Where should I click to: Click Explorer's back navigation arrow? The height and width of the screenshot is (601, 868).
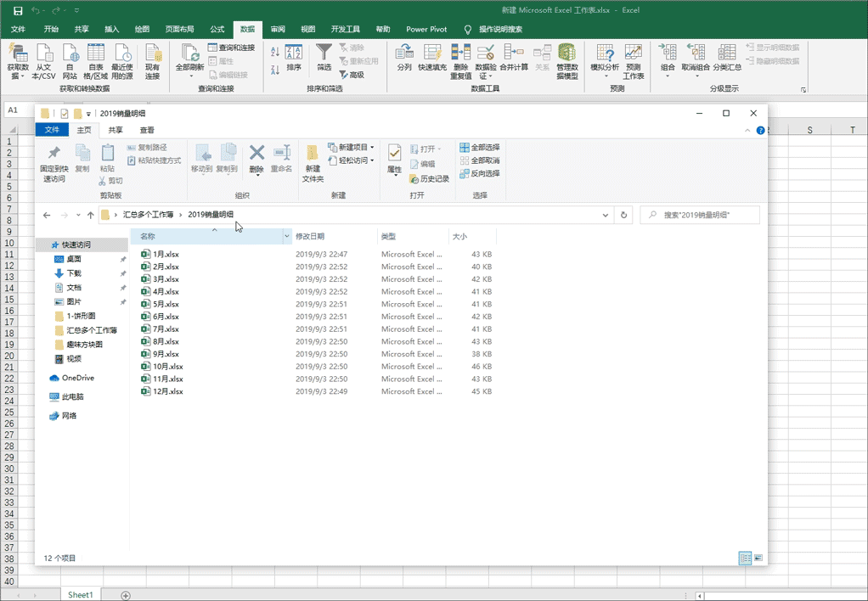click(x=47, y=215)
